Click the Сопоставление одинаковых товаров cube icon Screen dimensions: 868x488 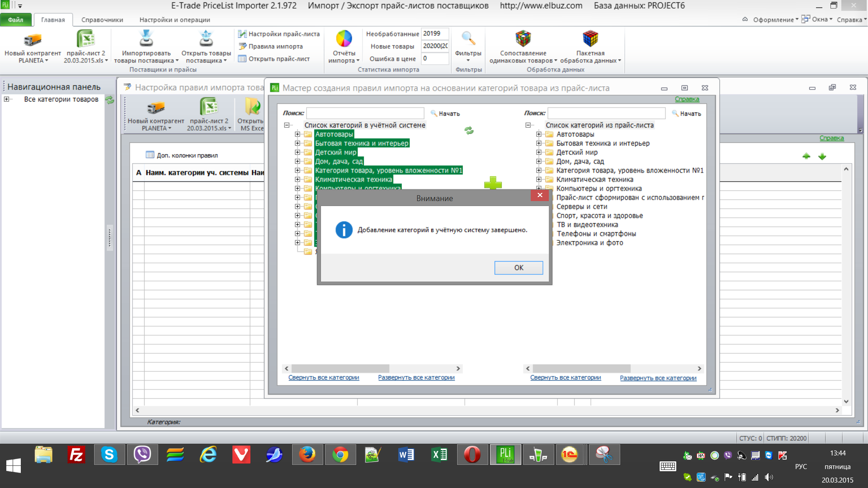click(523, 39)
